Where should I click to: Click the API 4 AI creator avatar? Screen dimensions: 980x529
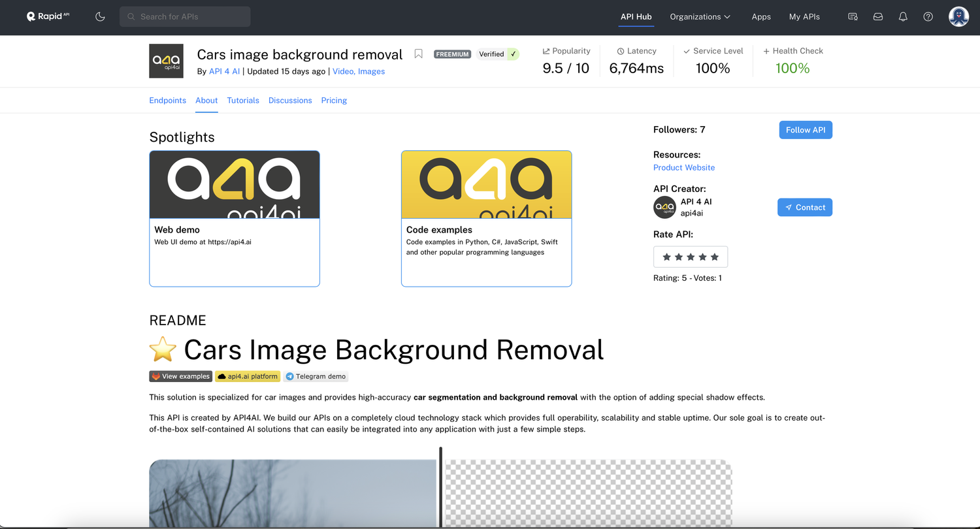(x=664, y=207)
